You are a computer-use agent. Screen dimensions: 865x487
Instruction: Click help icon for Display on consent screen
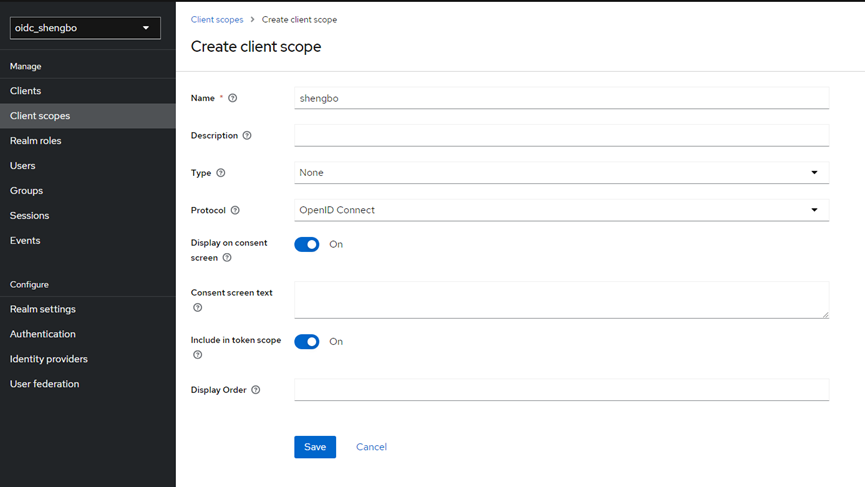pos(227,258)
